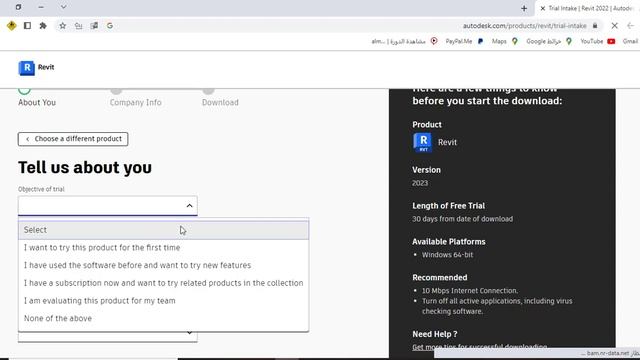Select I am evaluating this product for my team
The width and height of the screenshot is (640, 360).
coord(163,301)
